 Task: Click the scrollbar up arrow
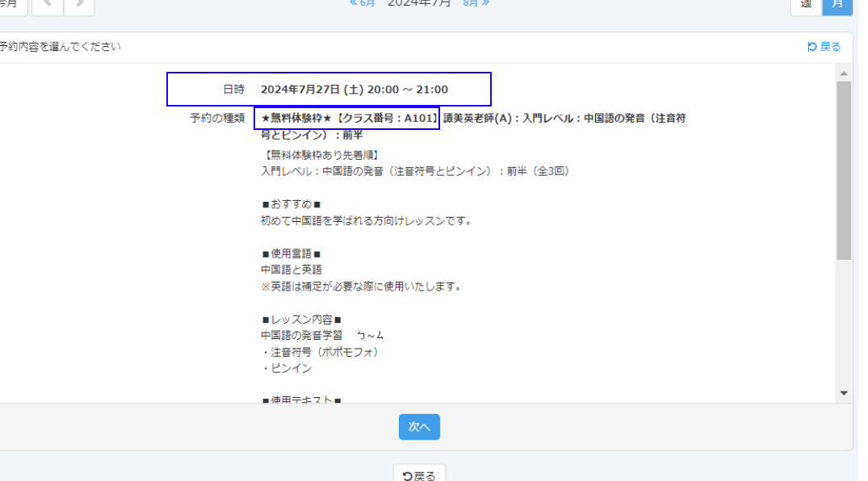844,73
